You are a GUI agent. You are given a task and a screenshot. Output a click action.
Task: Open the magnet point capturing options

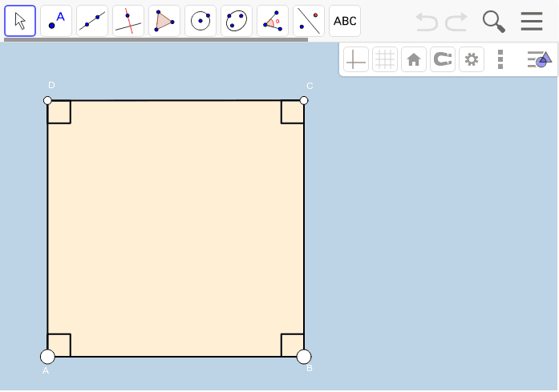pos(443,59)
